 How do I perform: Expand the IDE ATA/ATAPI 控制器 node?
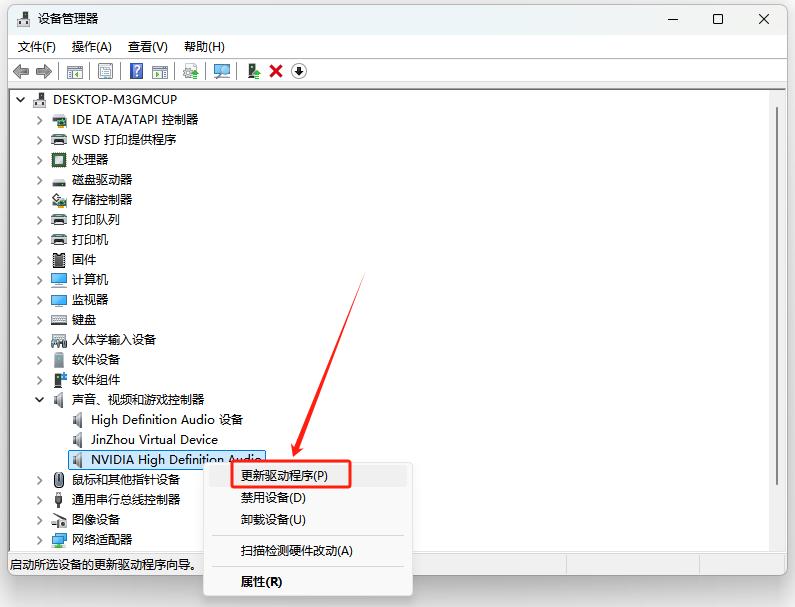tap(40, 120)
